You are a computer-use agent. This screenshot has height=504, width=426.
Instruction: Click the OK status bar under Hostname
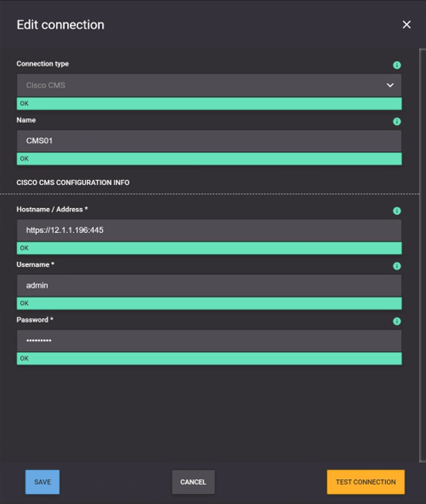(x=209, y=248)
